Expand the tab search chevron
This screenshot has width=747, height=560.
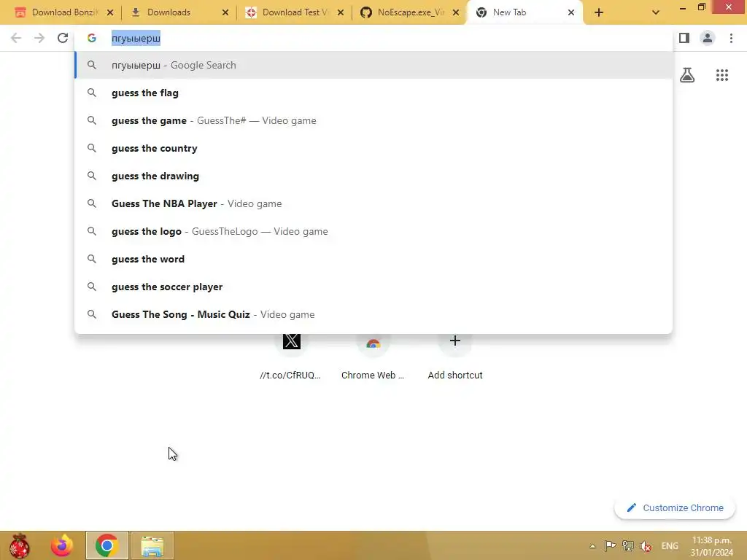click(656, 12)
